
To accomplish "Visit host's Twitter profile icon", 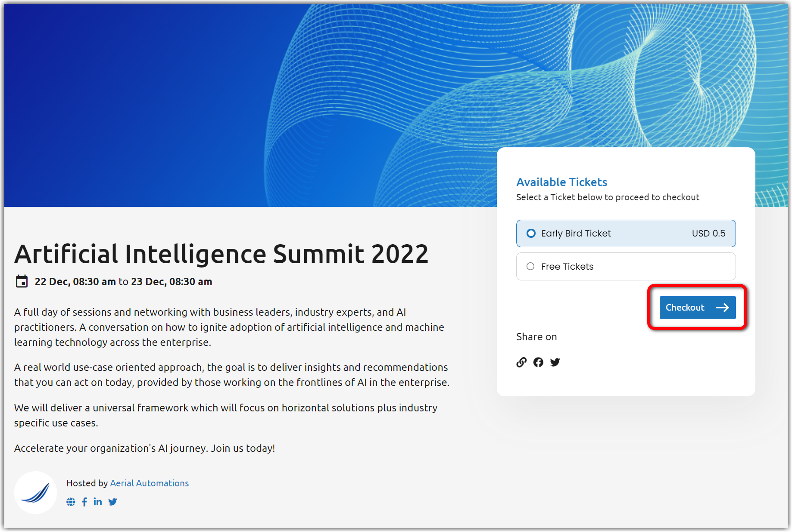I will coord(112,502).
